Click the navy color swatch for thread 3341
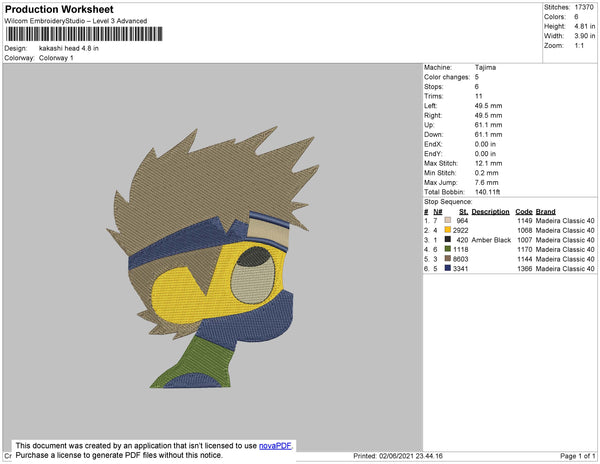The image size is (600, 464). tap(448, 268)
